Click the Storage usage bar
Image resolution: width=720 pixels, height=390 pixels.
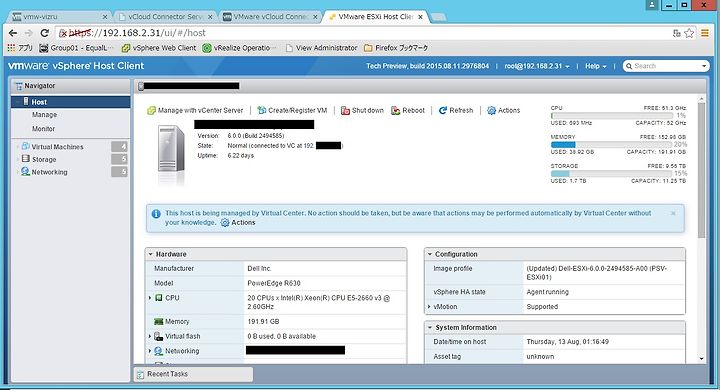pyautogui.click(x=612, y=174)
